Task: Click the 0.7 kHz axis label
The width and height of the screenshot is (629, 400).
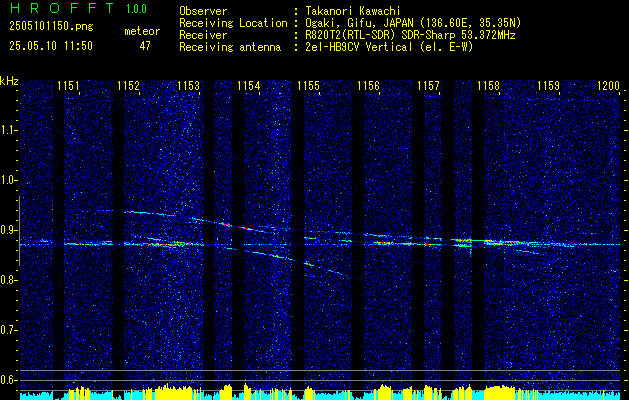Action: (x=8, y=330)
